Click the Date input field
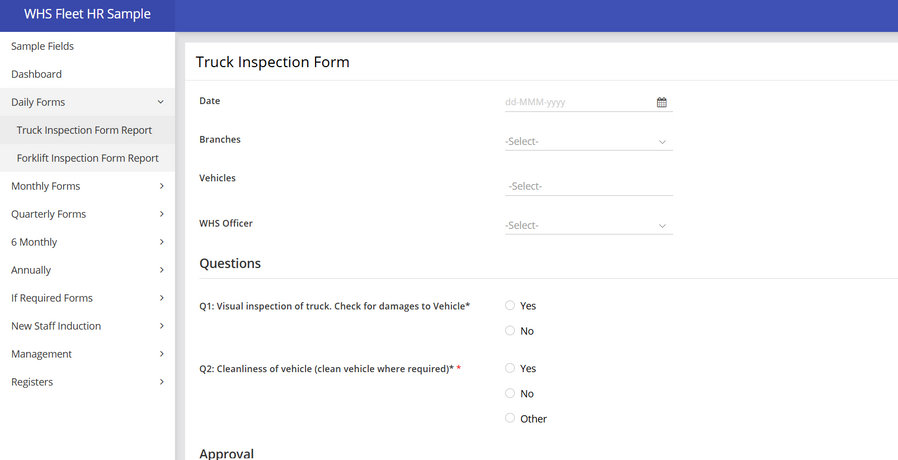This screenshot has width=898, height=460. click(x=575, y=102)
